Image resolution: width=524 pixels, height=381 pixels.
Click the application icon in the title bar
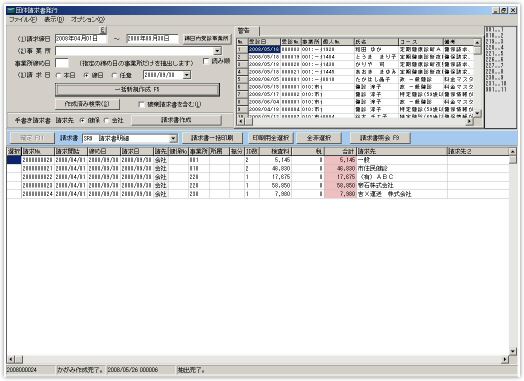[x=11, y=10]
